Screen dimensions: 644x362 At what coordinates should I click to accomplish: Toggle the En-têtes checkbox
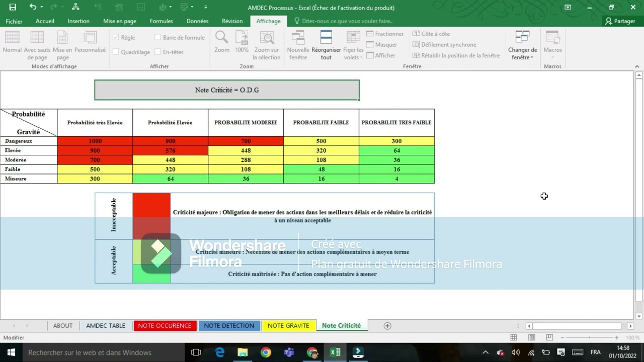[x=158, y=52]
